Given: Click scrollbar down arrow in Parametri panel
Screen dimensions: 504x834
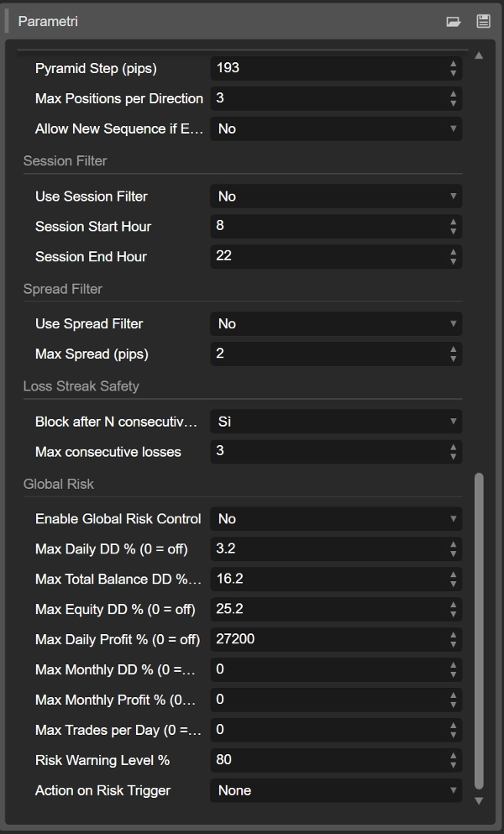Looking at the screenshot, I should (x=479, y=800).
